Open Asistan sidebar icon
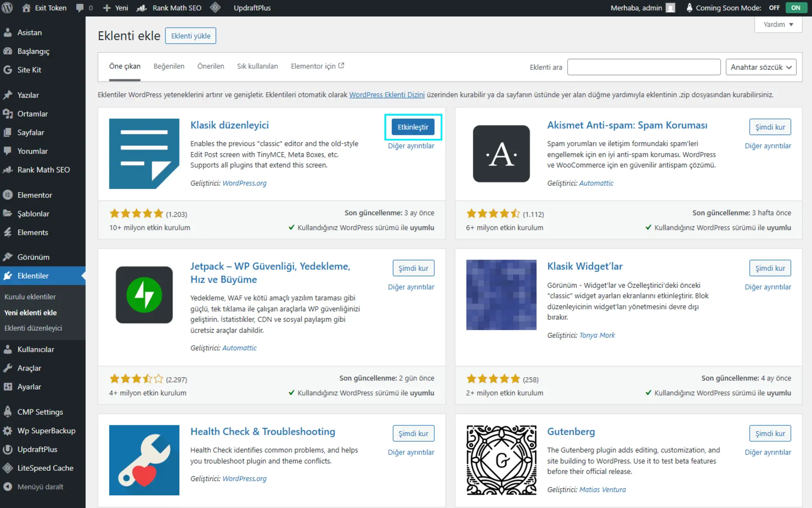 [x=8, y=32]
